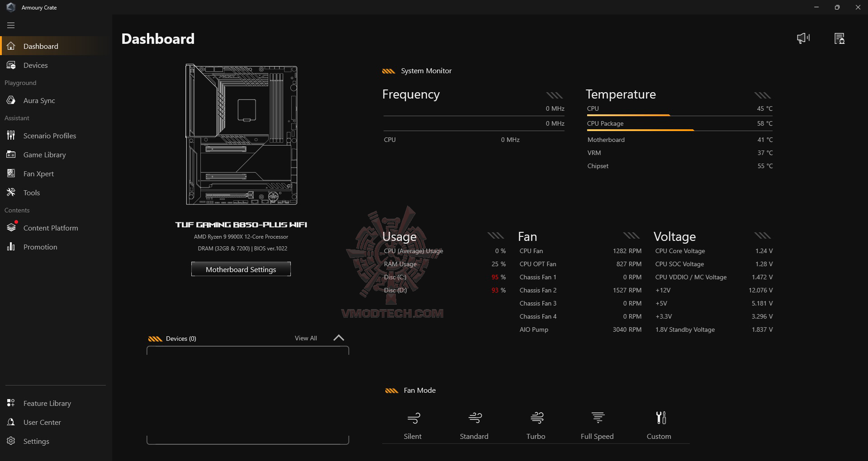The width and height of the screenshot is (868, 461).
Task: Click the Tools wrench icon
Action: click(x=11, y=193)
